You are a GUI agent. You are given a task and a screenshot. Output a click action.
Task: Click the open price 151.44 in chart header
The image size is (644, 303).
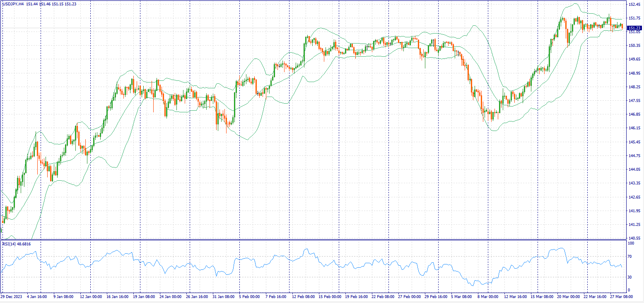31,4
